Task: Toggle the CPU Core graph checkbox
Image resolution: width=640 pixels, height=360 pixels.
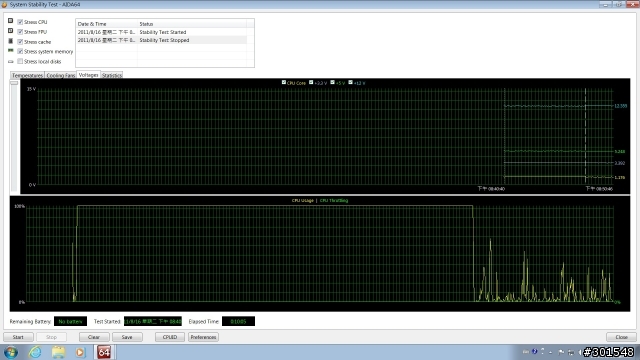Action: [x=284, y=82]
